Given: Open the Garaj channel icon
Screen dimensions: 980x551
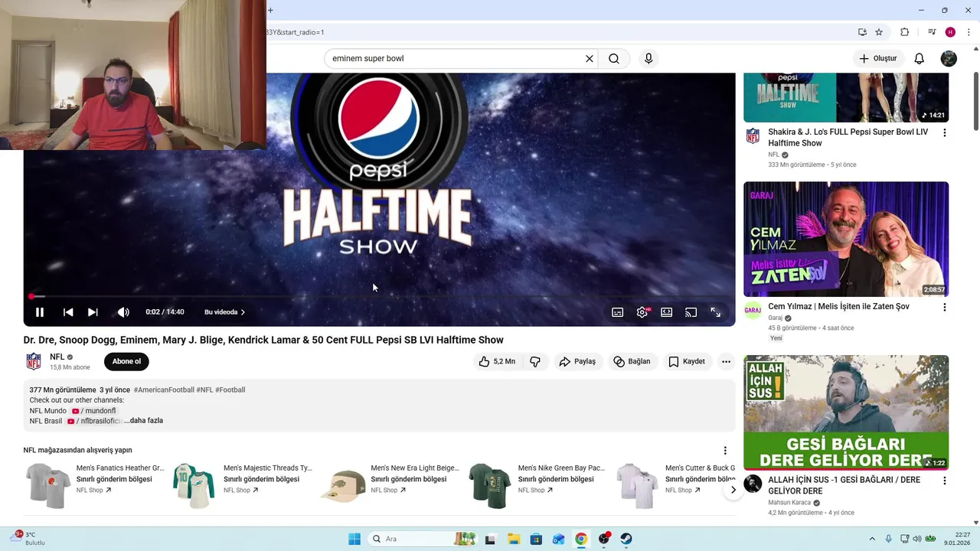Looking at the screenshot, I should pos(753,310).
